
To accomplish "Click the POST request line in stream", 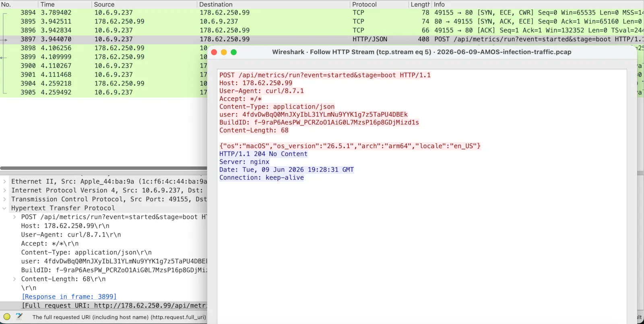I will 325,75.
